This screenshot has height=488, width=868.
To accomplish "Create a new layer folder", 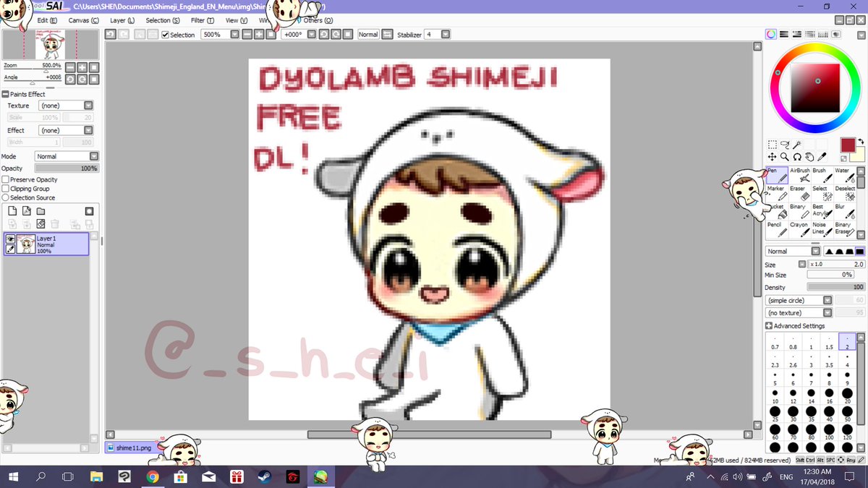I will click(41, 211).
